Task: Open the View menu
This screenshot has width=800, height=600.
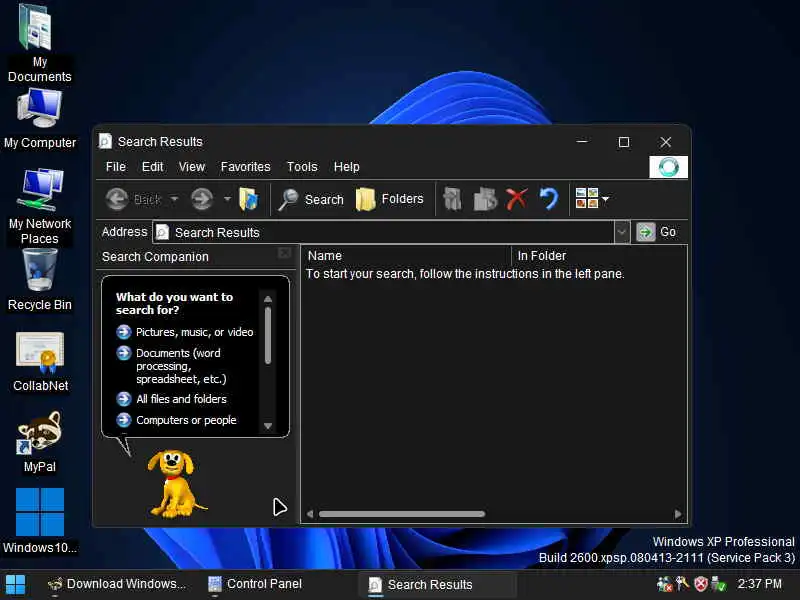Action: pyautogui.click(x=192, y=167)
